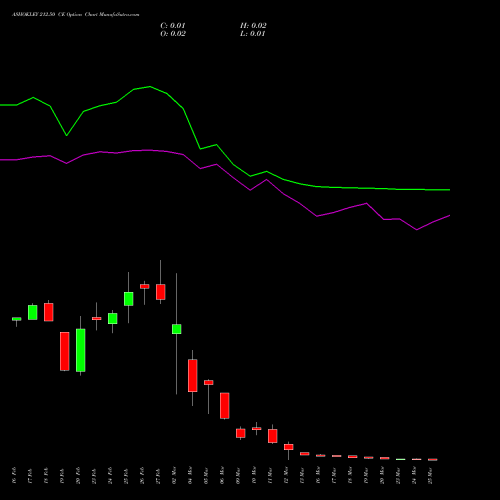Viewport: 500px width, 500px height.
Task: Select the '12 Mar' date label on axis
Action: (x=286, y=475)
